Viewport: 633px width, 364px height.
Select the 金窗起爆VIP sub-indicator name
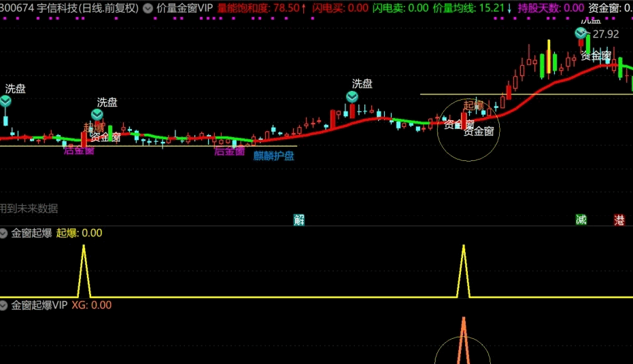pos(39,305)
